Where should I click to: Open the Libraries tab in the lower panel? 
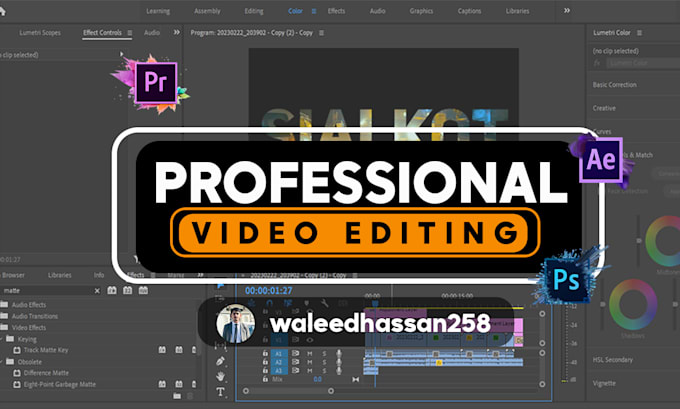[x=59, y=275]
